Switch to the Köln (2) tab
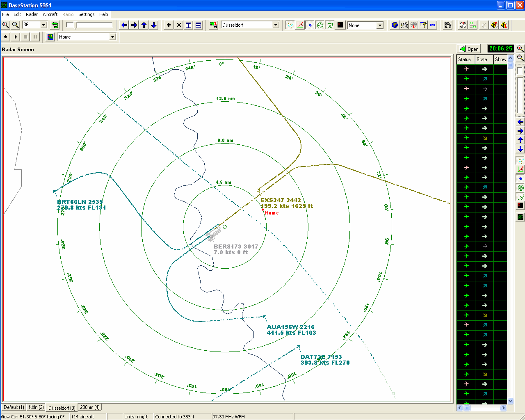The image size is (525, 420). click(x=36, y=407)
